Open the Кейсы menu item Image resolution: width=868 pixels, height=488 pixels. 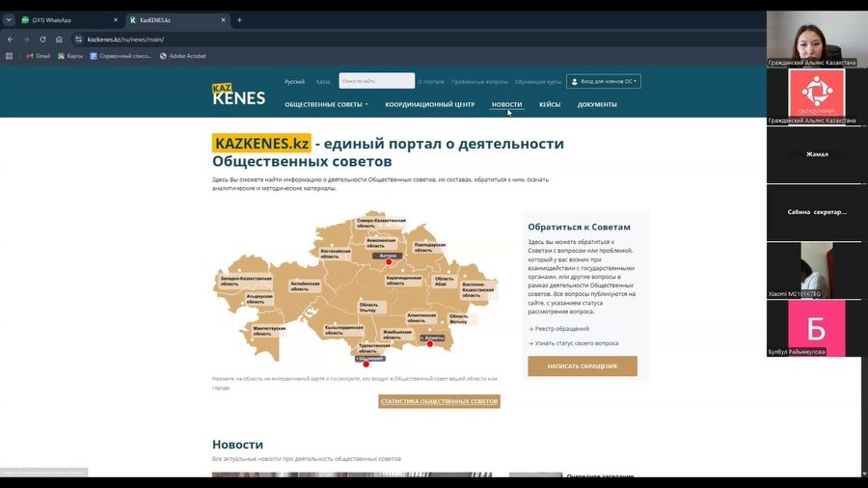tap(550, 104)
